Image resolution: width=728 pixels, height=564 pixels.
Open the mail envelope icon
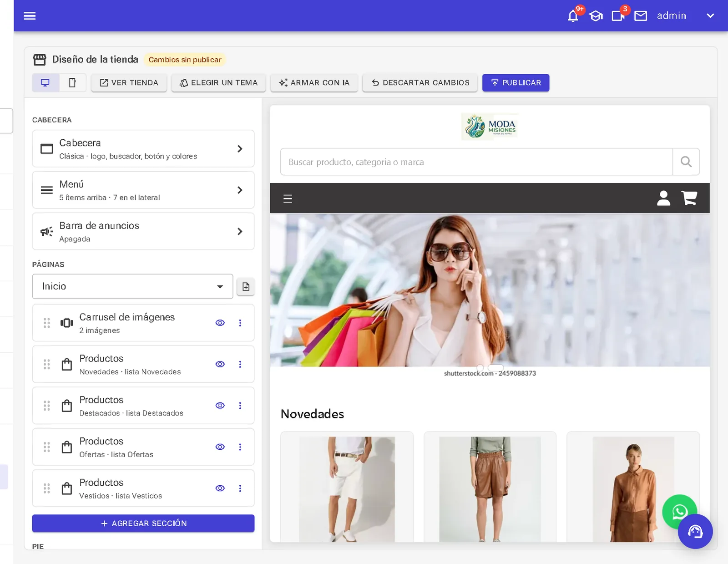(641, 16)
